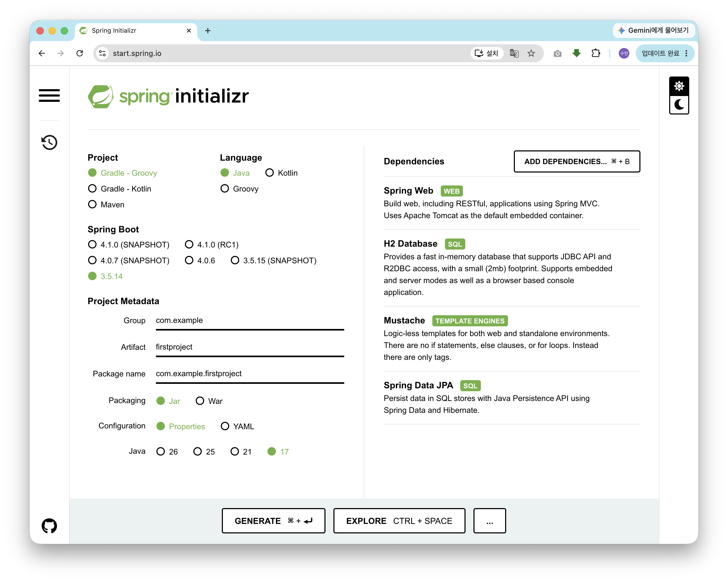Click the Mustache dependency entry
Image resolution: width=728 pixels, height=583 pixels.
512,338
